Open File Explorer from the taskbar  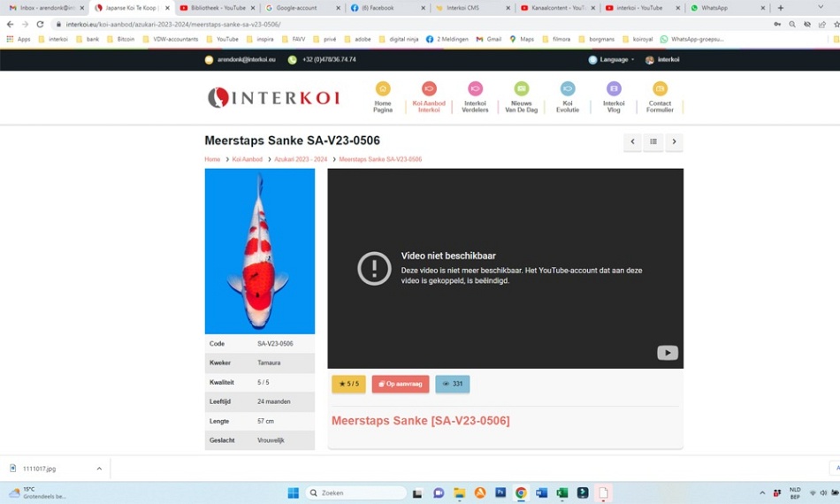(459, 493)
